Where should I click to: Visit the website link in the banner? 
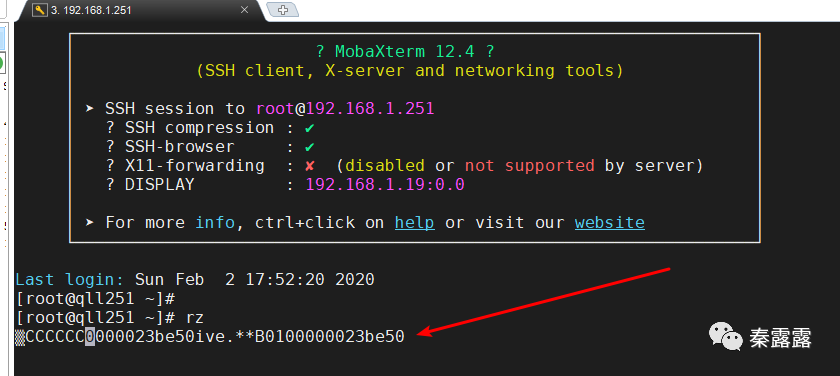610,222
